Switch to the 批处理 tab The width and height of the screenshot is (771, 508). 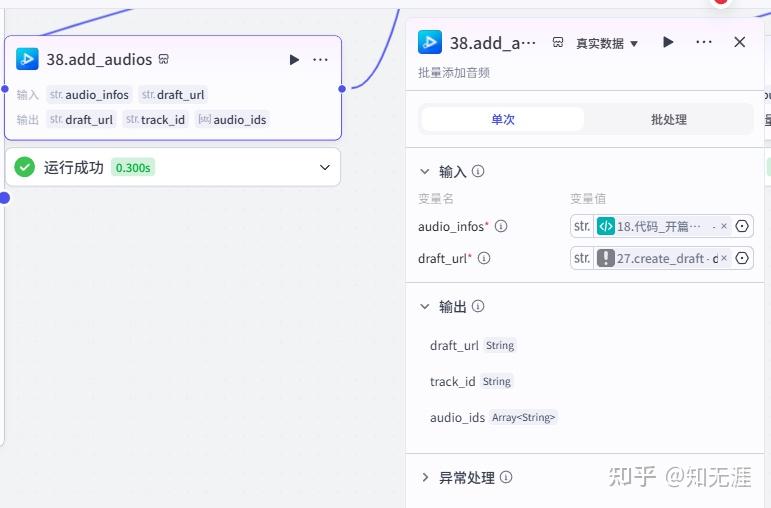coord(669,119)
